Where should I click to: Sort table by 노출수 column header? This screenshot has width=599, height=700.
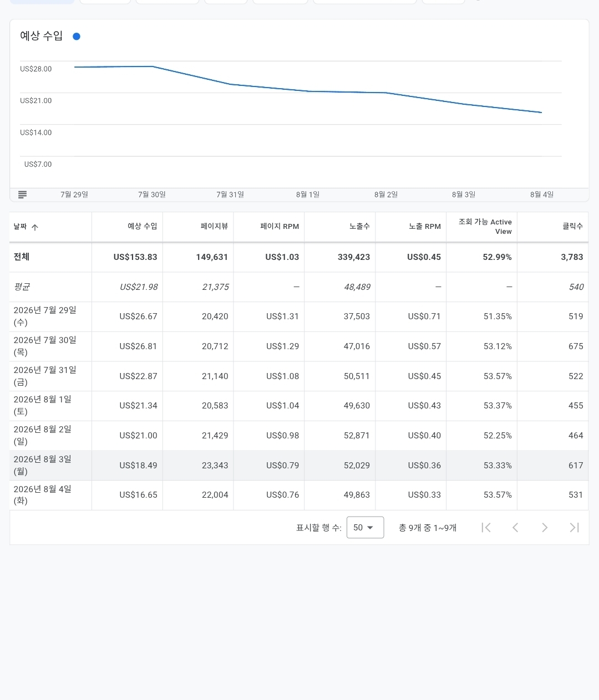point(359,226)
